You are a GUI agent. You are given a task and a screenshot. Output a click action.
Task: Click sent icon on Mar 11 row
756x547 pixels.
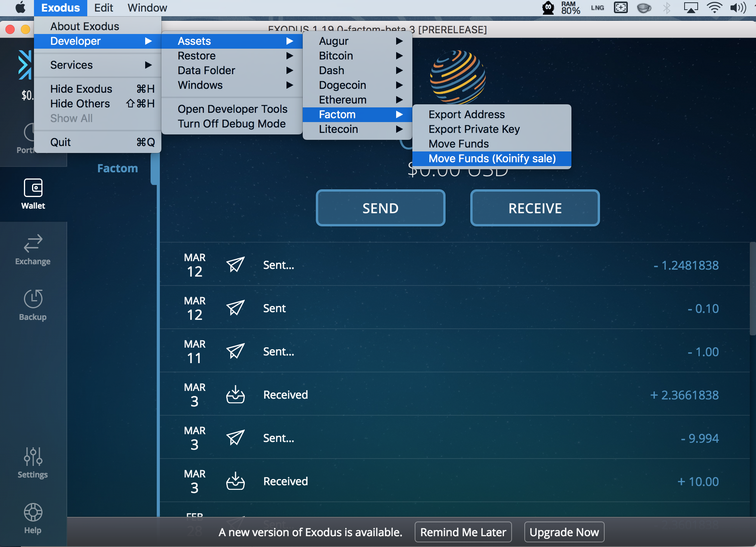click(x=235, y=352)
